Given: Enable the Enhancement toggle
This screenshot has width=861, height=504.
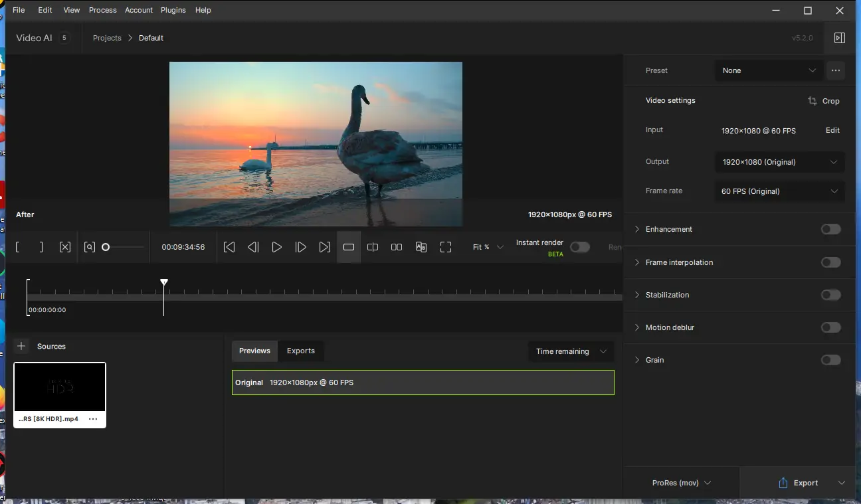Looking at the screenshot, I should tap(830, 229).
